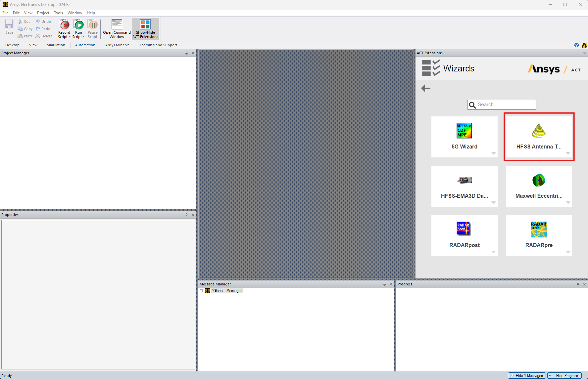Expand the Maxwell Eccentricity tile dropdown arrow
Viewport: 588px width, 379px height.
pos(568,203)
